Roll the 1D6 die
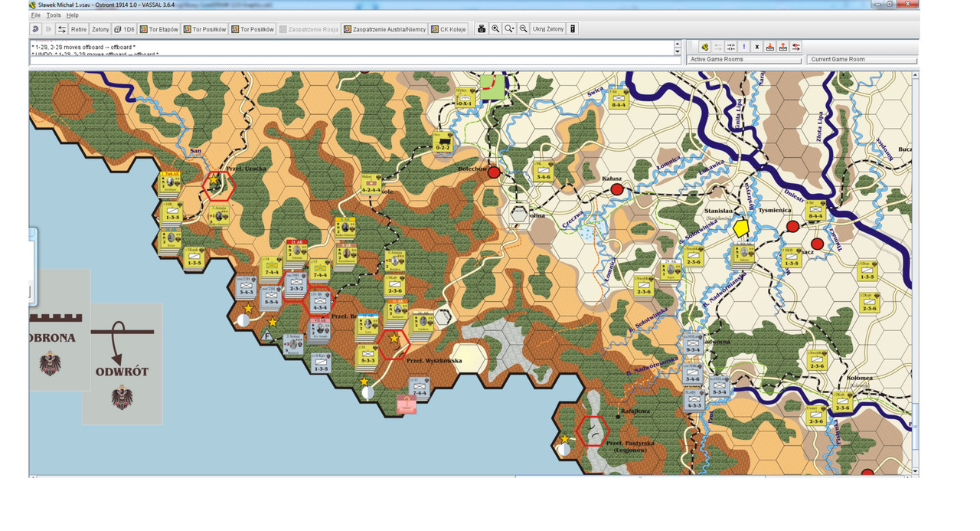The height and width of the screenshot is (531, 980). (124, 29)
